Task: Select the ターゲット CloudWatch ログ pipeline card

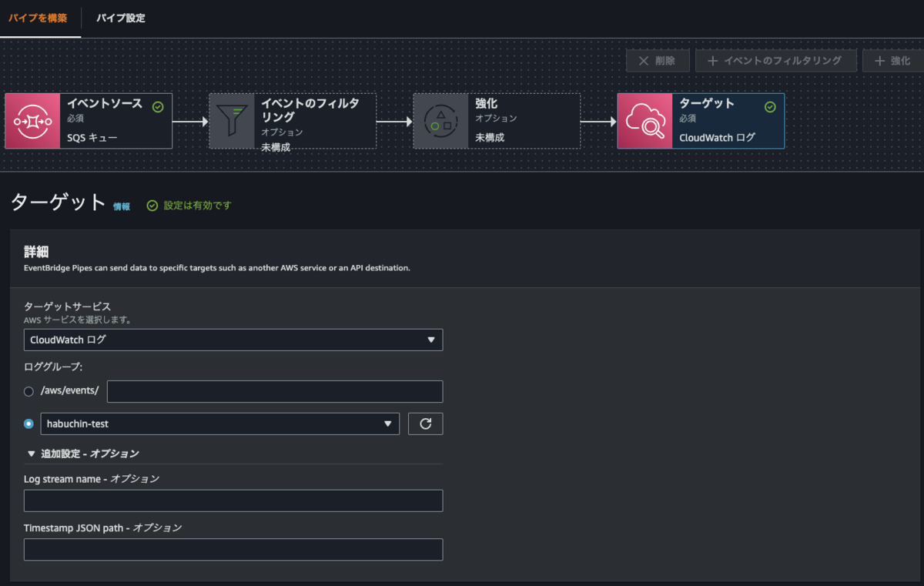Action: (701, 121)
